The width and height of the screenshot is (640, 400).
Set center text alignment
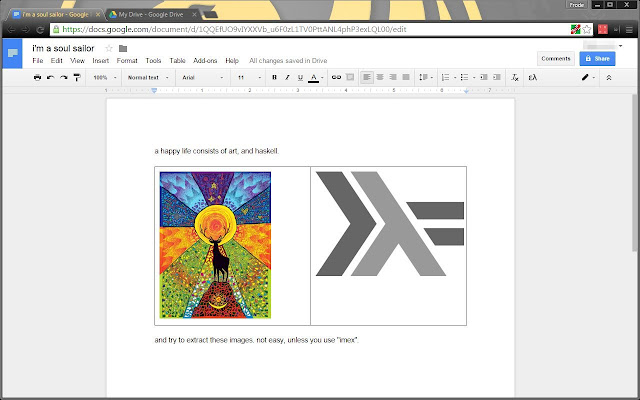(x=380, y=77)
